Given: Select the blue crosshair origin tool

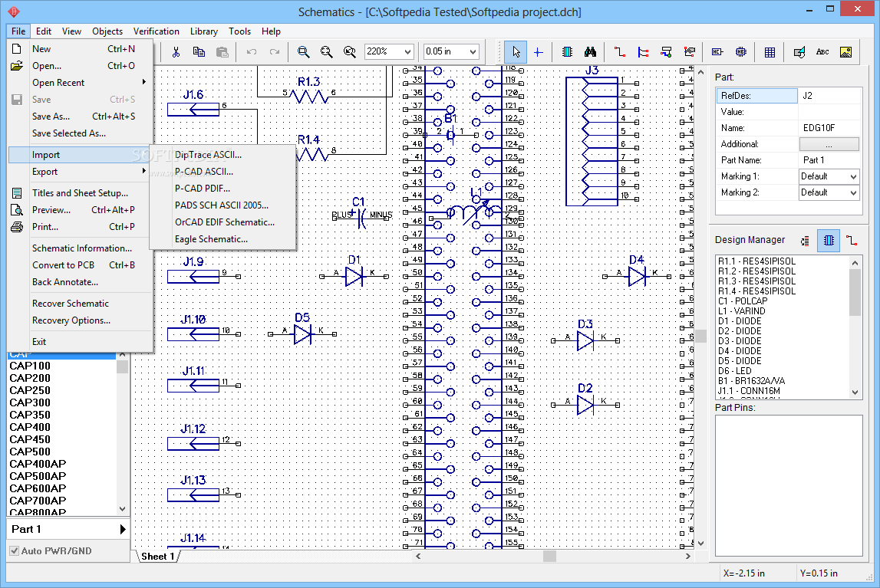Looking at the screenshot, I should [x=539, y=52].
